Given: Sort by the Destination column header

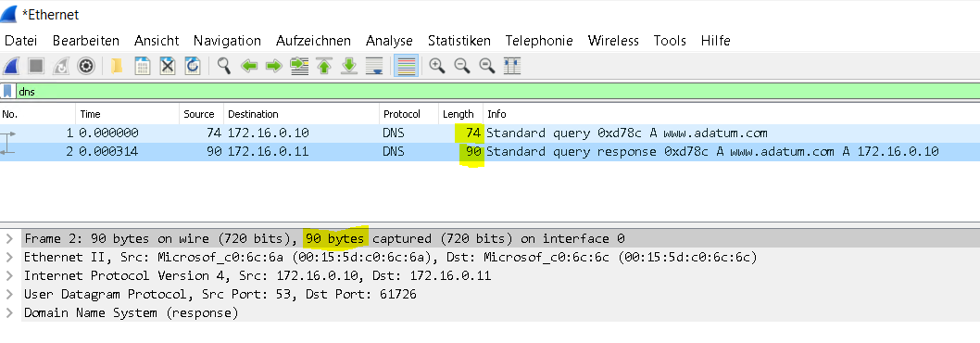Looking at the screenshot, I should [x=301, y=114].
